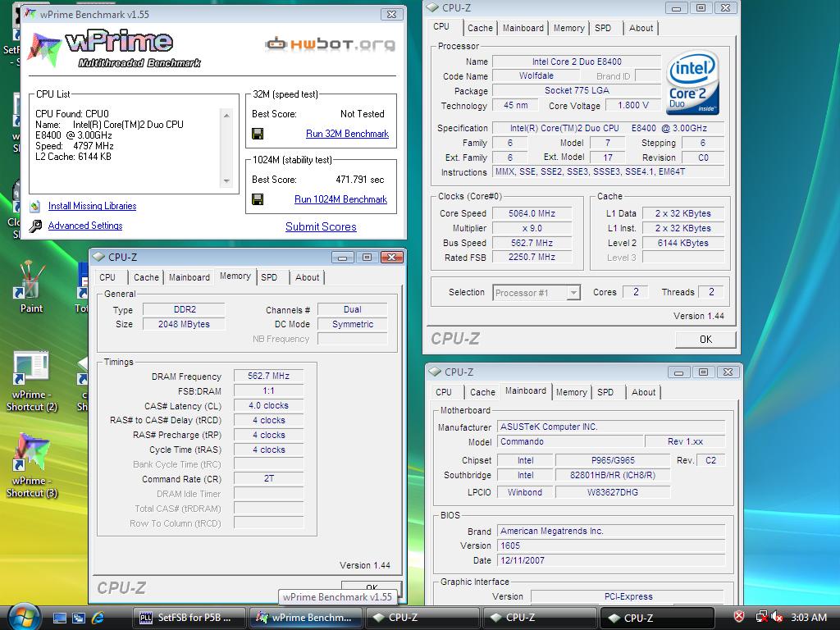The width and height of the screenshot is (840, 630).
Task: Click the muted volume tray icon
Action: pos(776,617)
